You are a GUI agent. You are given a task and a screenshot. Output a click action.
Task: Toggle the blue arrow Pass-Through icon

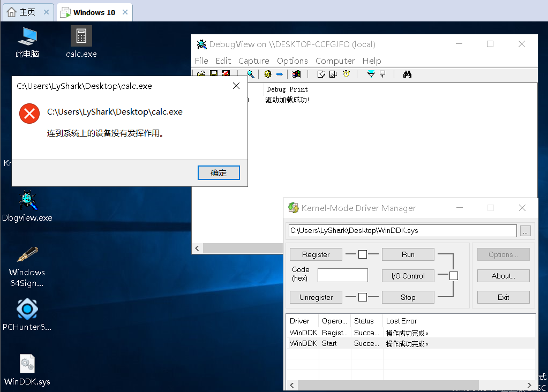click(280, 74)
